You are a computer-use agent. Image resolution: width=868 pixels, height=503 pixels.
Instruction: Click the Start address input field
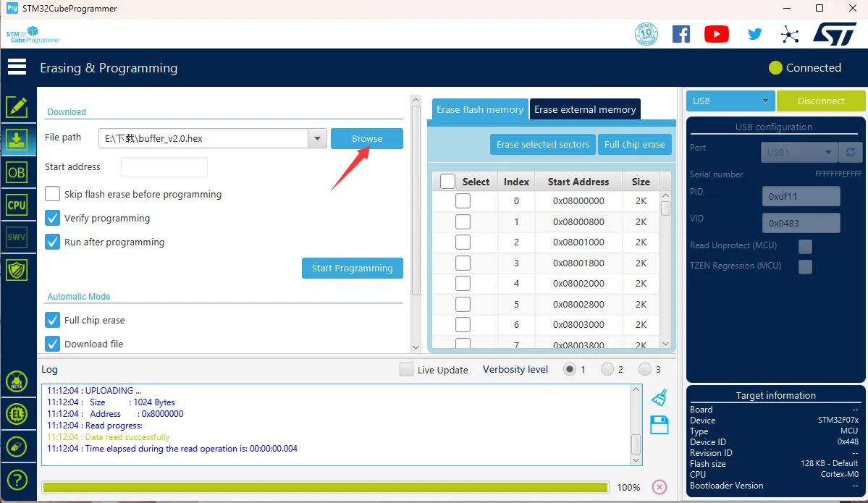pyautogui.click(x=164, y=167)
